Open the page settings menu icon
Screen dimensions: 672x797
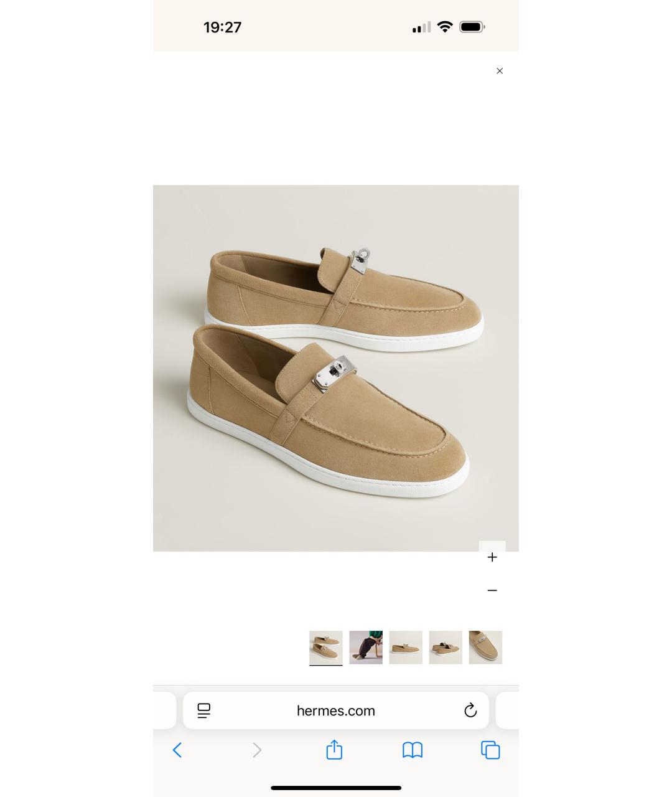[x=204, y=710]
